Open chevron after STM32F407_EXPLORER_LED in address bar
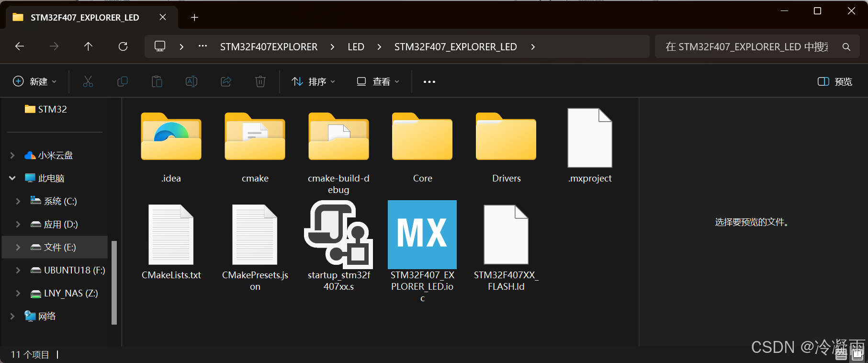This screenshot has height=363, width=868. pos(533,47)
